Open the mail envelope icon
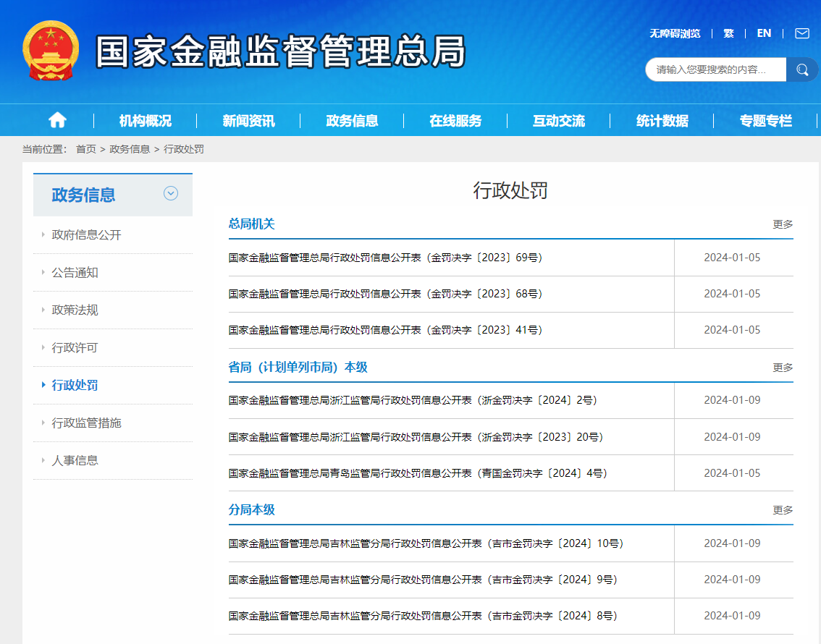Viewport: 821px width, 644px height. (x=801, y=33)
